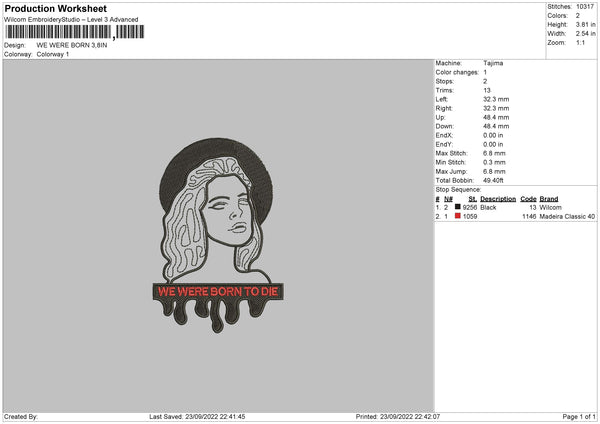This screenshot has height=424, width=600.
Task: Click the design name WE WERE BORN 3,8IN
Action: (72, 45)
